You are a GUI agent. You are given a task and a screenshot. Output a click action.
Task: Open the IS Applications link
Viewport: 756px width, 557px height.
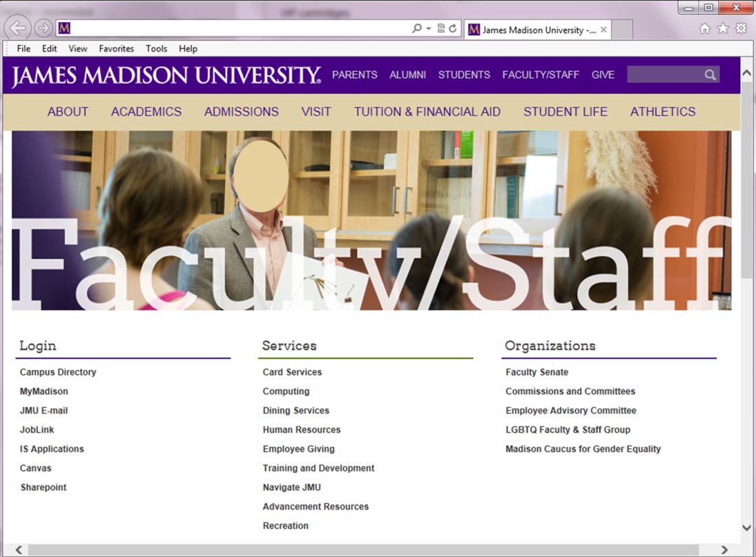coord(52,449)
